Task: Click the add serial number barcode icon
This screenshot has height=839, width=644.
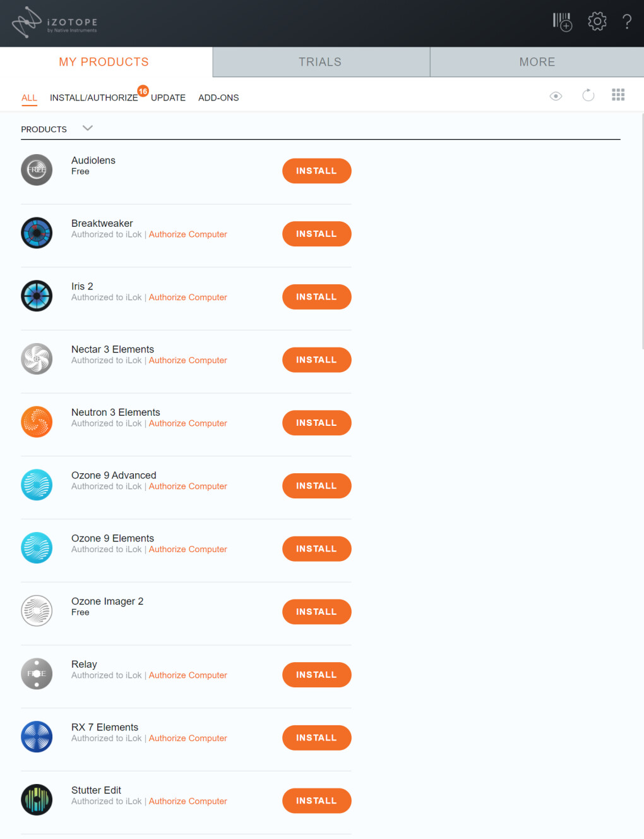Action: (562, 21)
